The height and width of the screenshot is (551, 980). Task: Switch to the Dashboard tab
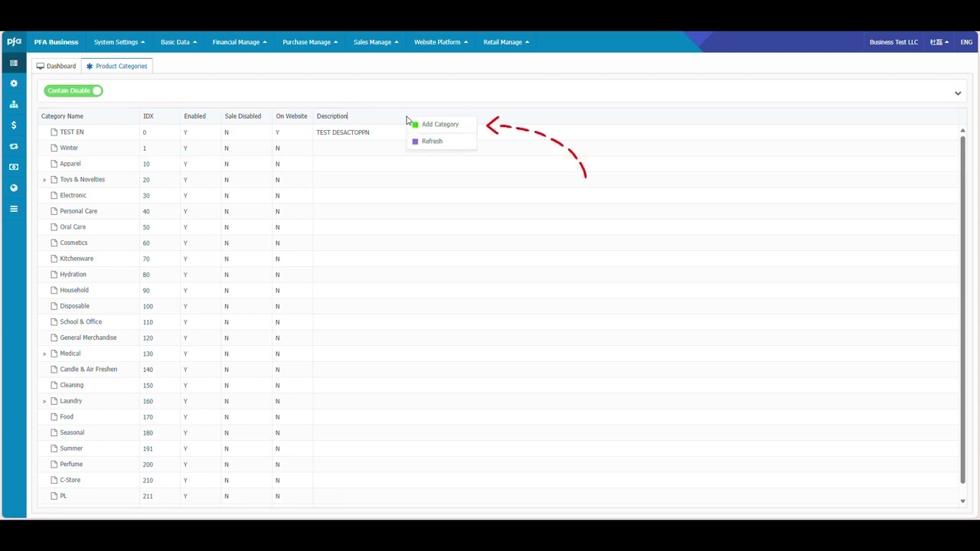[x=57, y=66]
